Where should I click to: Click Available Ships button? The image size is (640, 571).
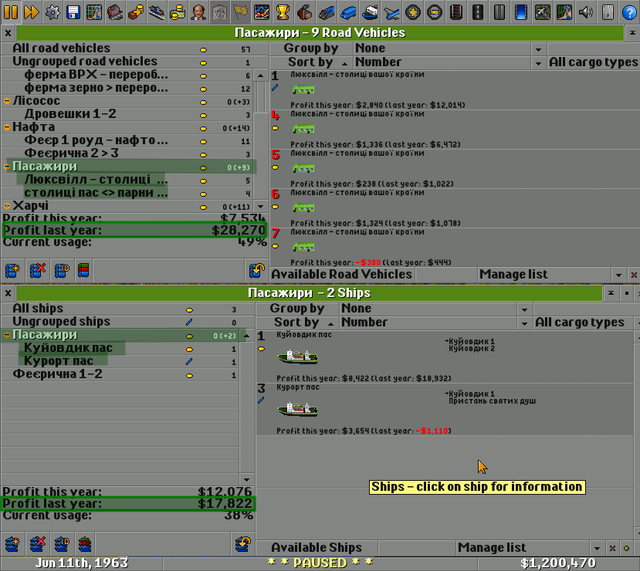click(x=317, y=547)
